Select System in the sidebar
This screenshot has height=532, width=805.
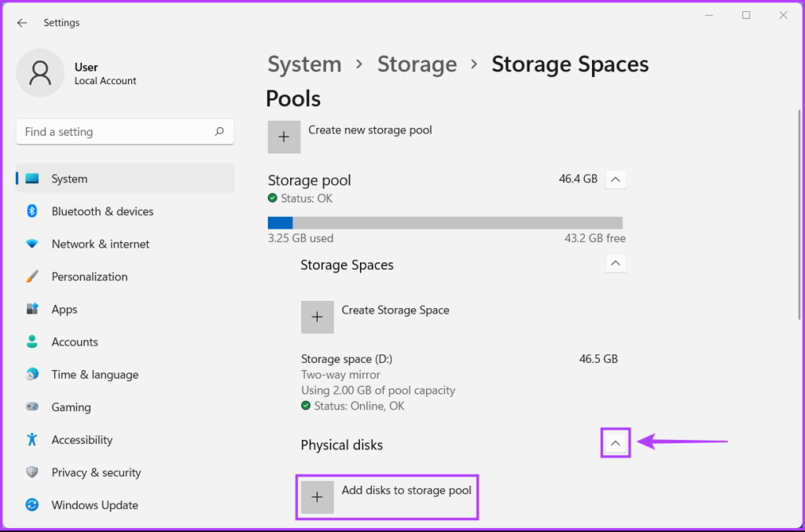point(69,179)
